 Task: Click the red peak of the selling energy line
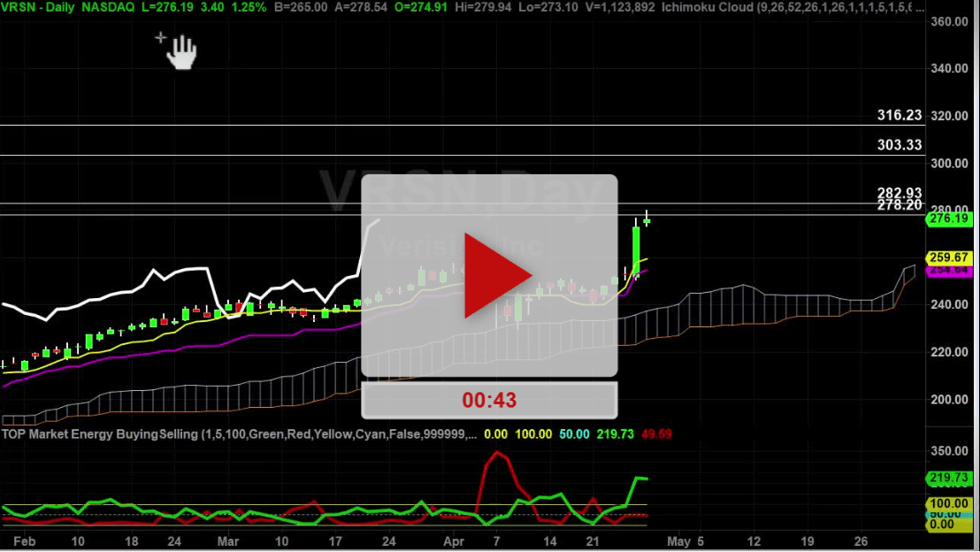496,452
